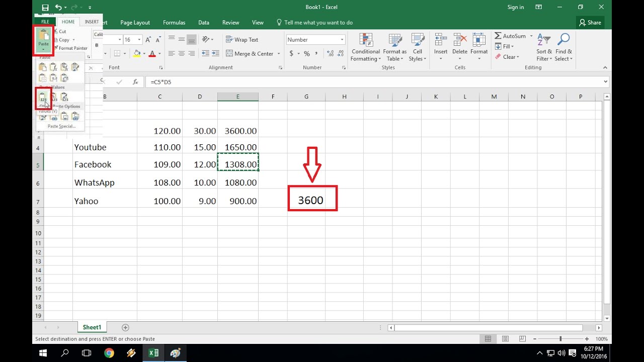Toggle Wrap Text
This screenshot has height=362, width=644.
(x=242, y=40)
